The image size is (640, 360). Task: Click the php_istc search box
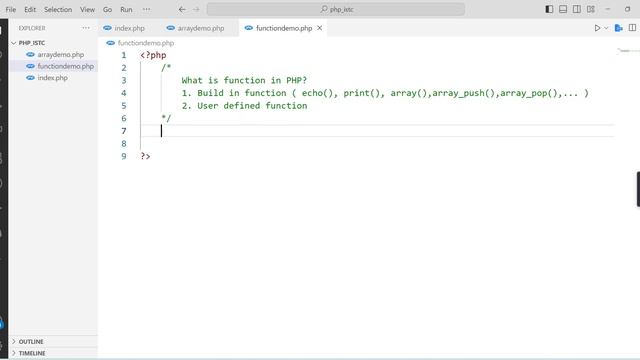pyautogui.click(x=336, y=9)
